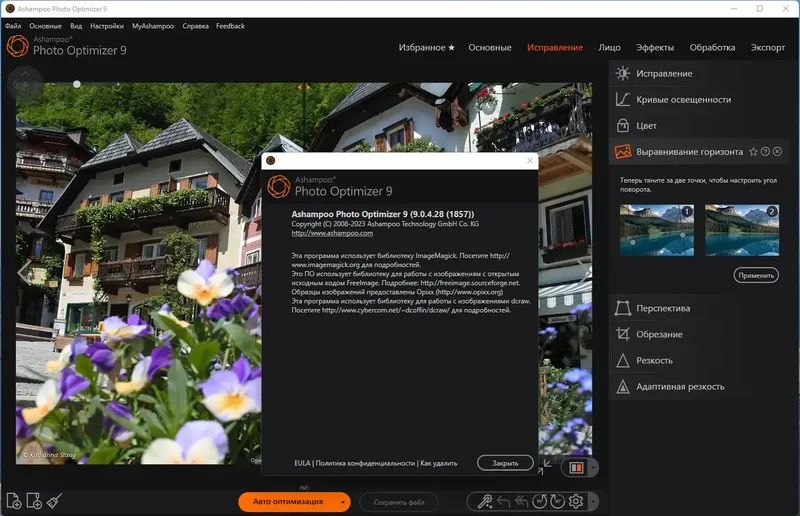Click the Ashampoo logo in header
Screen dimensions: 800x516
(x=17, y=46)
